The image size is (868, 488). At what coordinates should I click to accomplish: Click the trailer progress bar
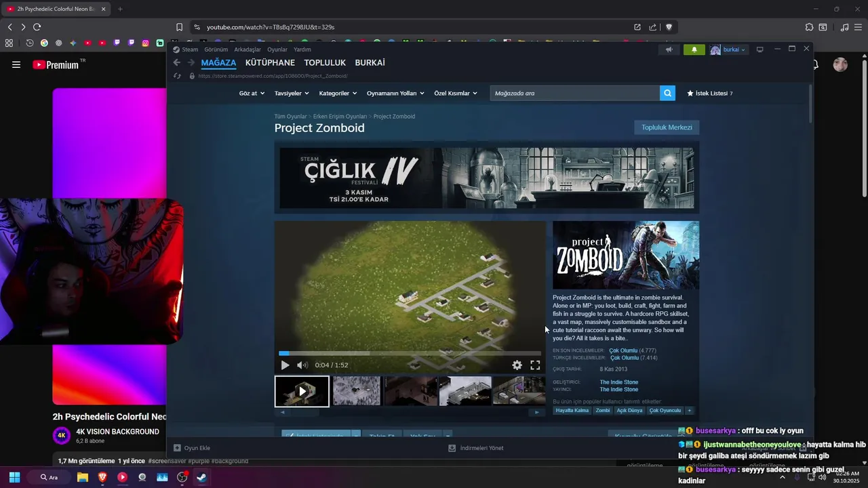coord(410,353)
